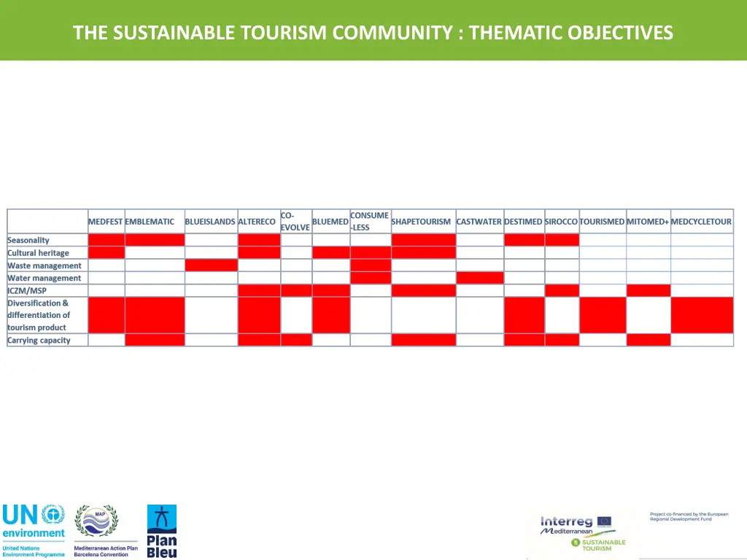Click the red DESTIMED Seasonality cell

tap(524, 240)
